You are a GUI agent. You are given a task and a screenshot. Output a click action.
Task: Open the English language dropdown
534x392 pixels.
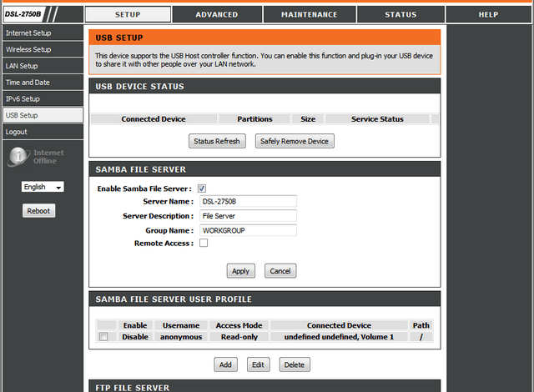[x=43, y=187]
